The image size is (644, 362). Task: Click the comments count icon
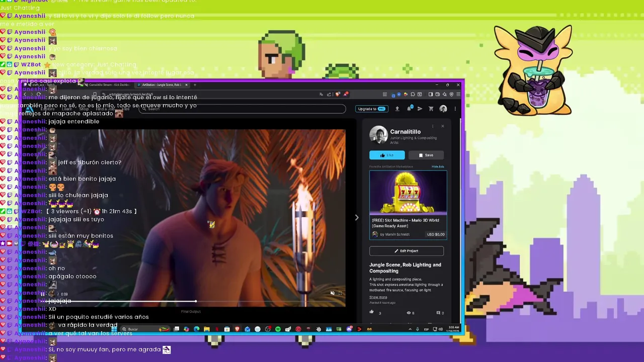(x=438, y=313)
